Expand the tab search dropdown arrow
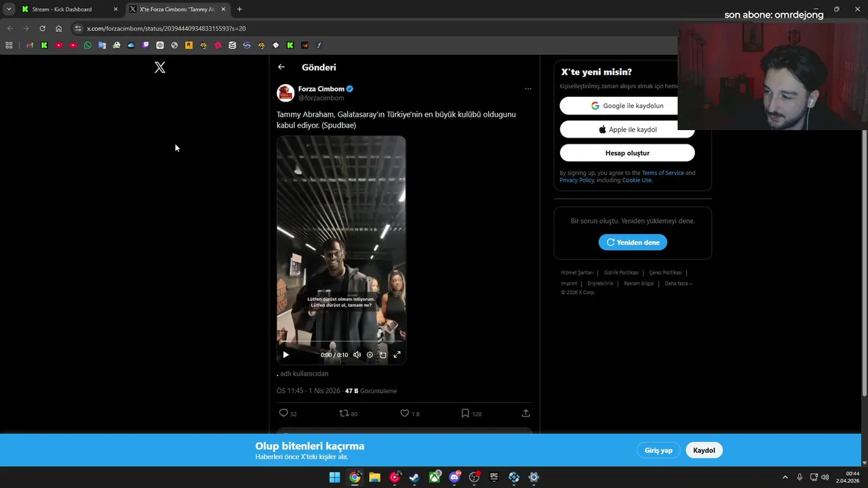The height and width of the screenshot is (488, 868). (x=9, y=9)
